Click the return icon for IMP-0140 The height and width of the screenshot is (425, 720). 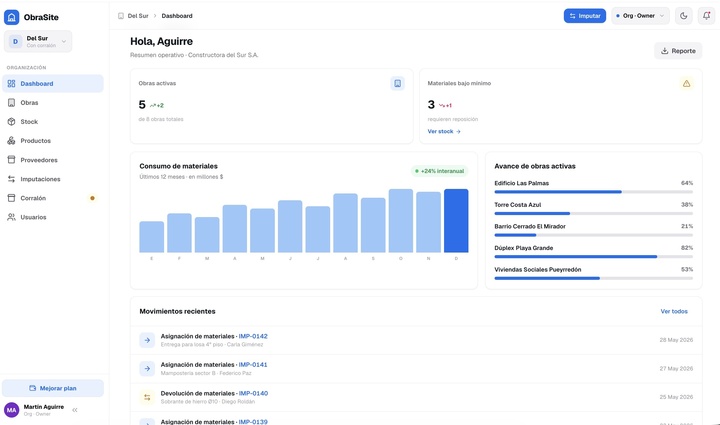pos(147,397)
